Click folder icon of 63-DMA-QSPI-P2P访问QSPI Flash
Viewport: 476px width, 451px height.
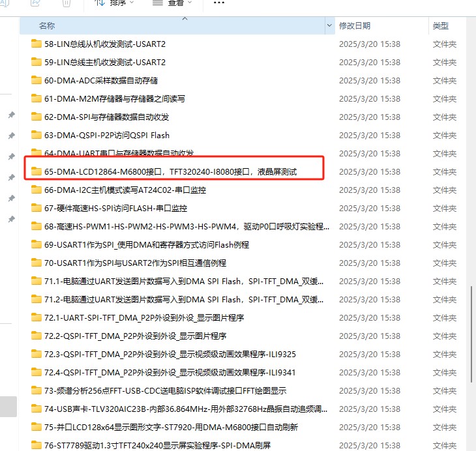[x=36, y=135]
